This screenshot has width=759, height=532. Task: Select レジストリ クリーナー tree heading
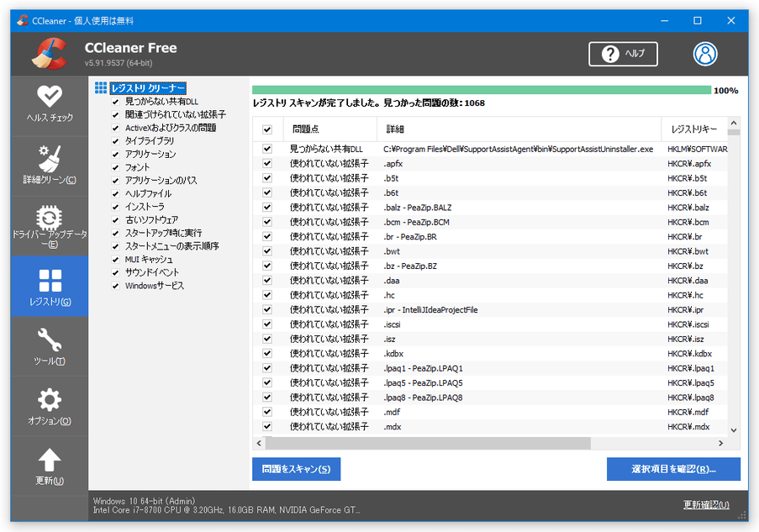coord(148,88)
